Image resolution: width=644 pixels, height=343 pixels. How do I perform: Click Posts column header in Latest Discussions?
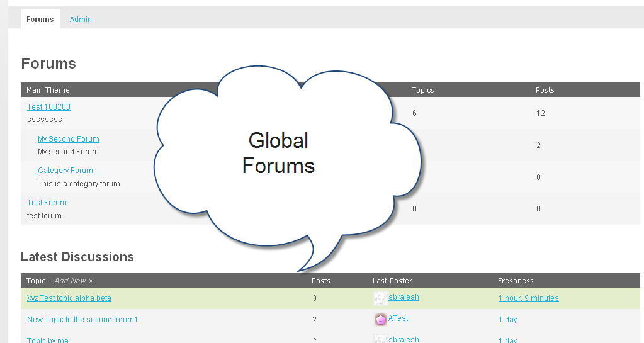click(321, 281)
